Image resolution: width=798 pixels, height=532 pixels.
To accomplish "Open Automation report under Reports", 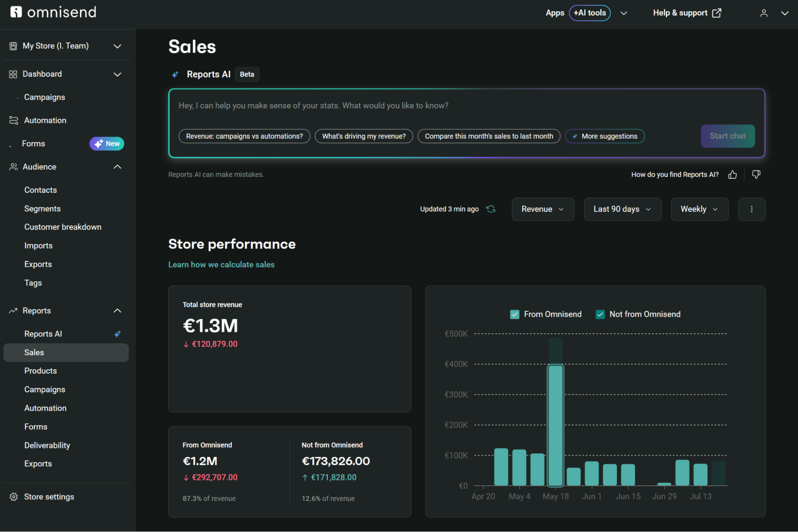I will point(46,408).
